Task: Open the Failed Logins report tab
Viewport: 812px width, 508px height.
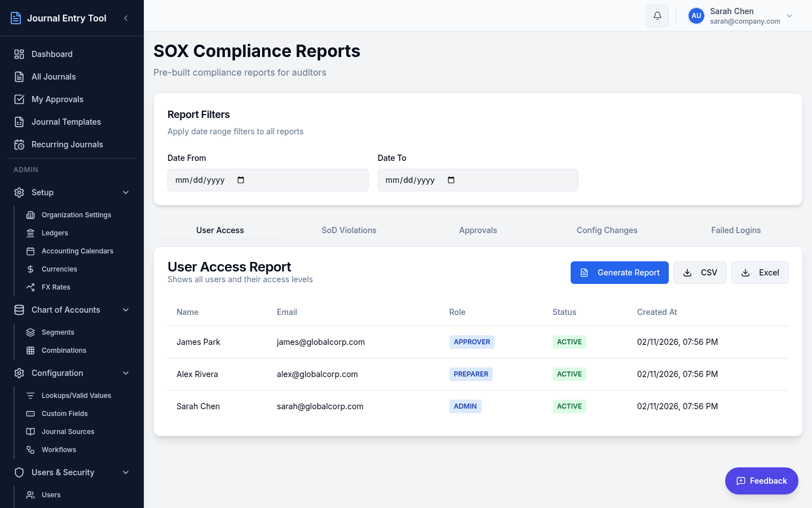Action: pos(736,230)
